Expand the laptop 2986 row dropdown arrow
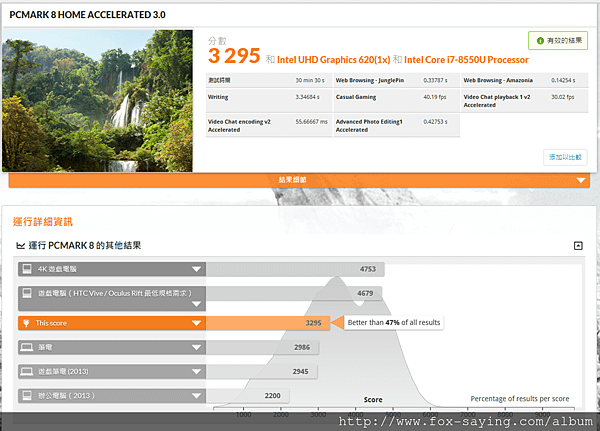Image resolution: width=600 pixels, height=431 pixels. click(196, 348)
